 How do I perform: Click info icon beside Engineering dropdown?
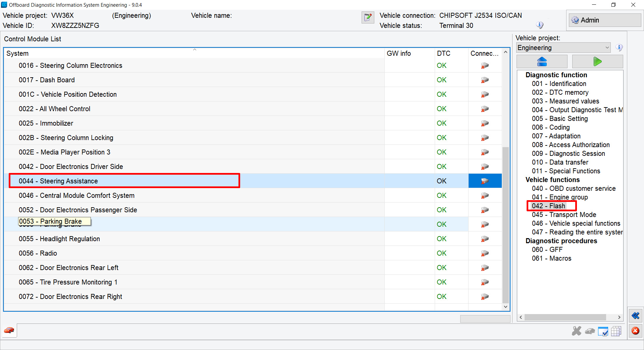tap(619, 48)
